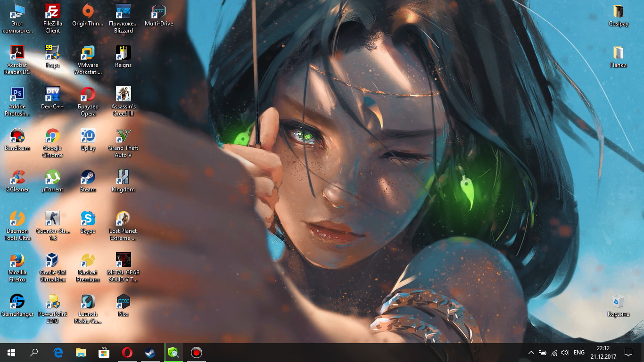Open the volume speaker tray icon
The image size is (644, 362).
click(x=565, y=353)
